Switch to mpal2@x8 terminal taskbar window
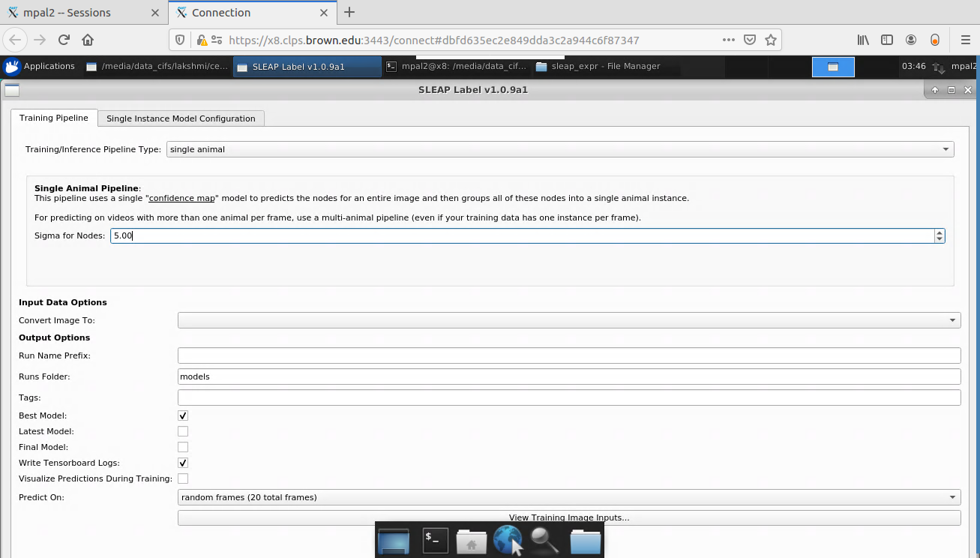 [x=456, y=66]
